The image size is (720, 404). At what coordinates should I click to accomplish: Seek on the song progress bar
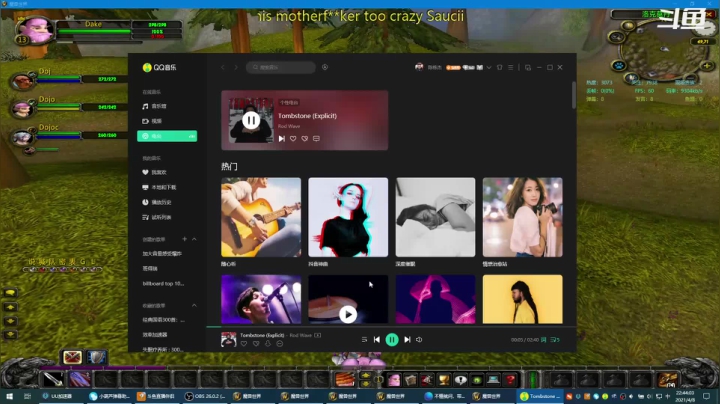pyautogui.click(x=391, y=326)
